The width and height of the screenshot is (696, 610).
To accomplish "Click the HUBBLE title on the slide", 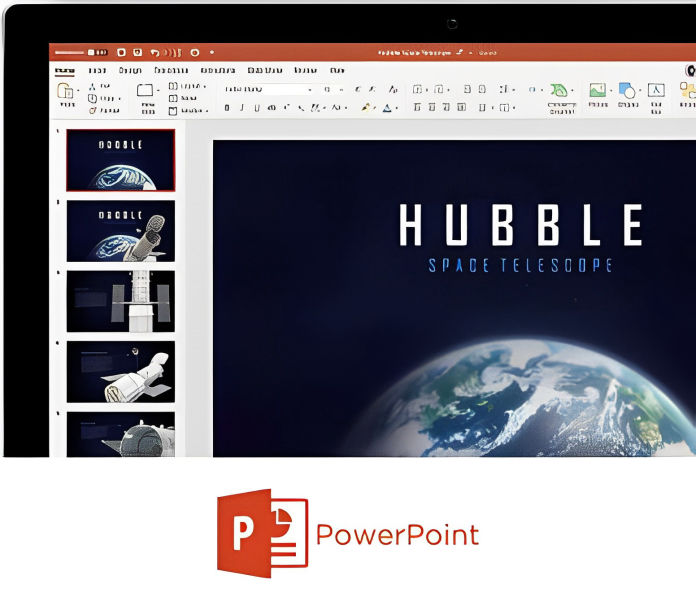I will [521, 225].
